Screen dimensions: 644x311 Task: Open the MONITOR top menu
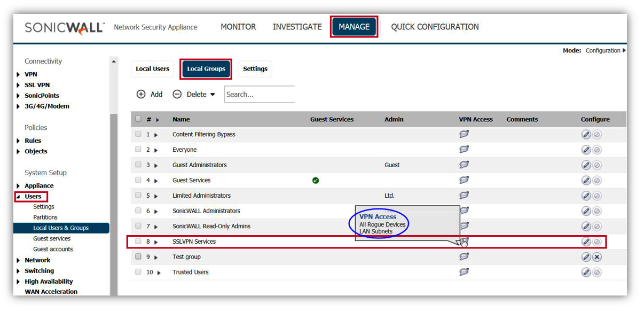[x=238, y=27]
